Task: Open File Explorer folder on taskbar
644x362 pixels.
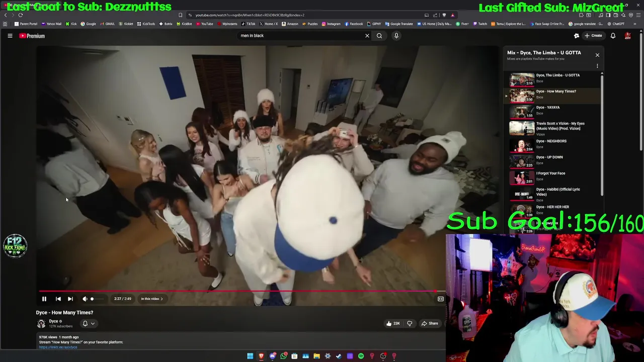Action: tap(316, 356)
